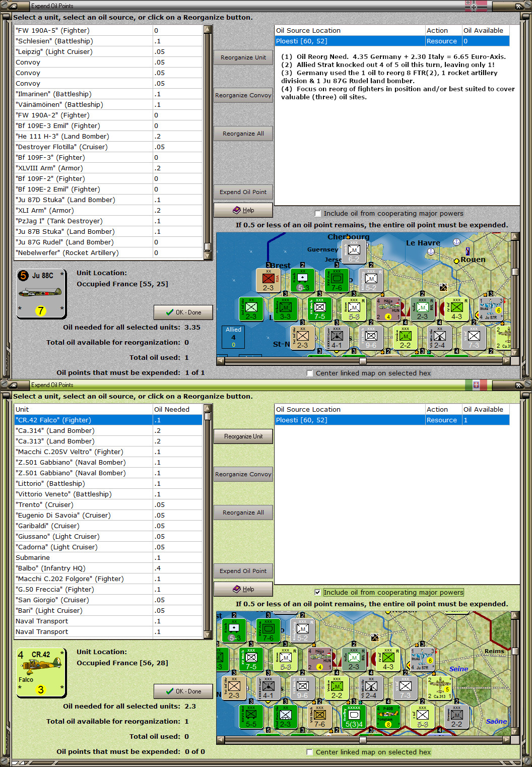Open Help in the top window
The width and height of the screenshot is (532, 767).
point(243,210)
